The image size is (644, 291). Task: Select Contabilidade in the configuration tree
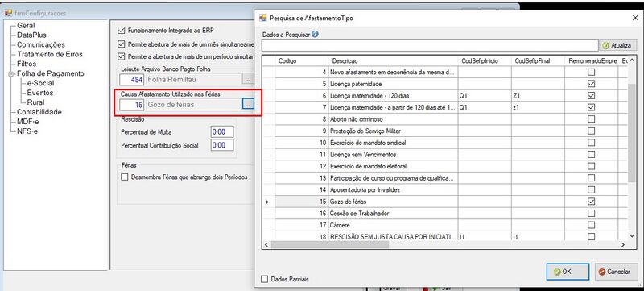coord(39,112)
